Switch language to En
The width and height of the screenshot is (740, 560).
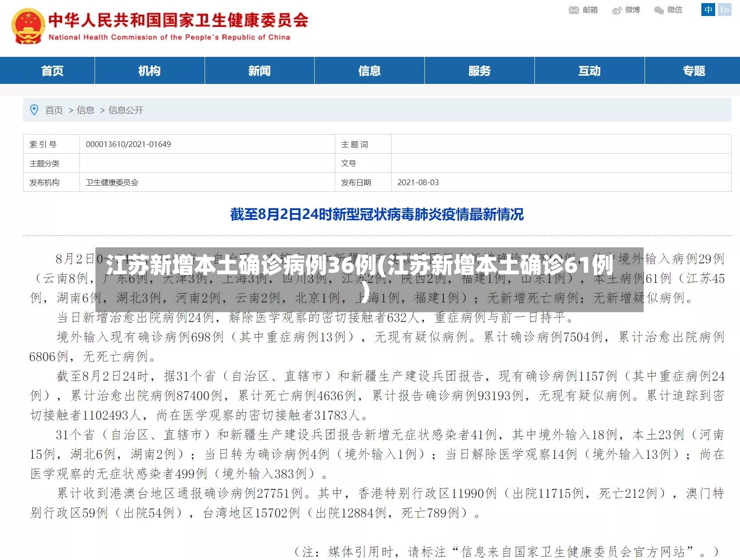(724, 10)
